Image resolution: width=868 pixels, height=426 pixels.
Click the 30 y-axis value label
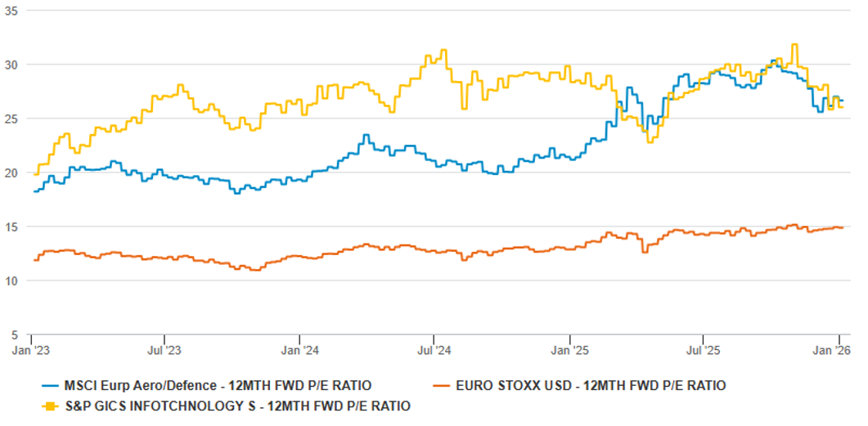(x=13, y=65)
